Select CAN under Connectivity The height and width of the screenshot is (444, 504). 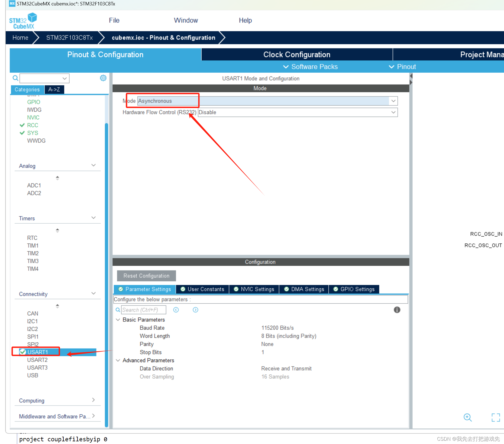point(33,313)
